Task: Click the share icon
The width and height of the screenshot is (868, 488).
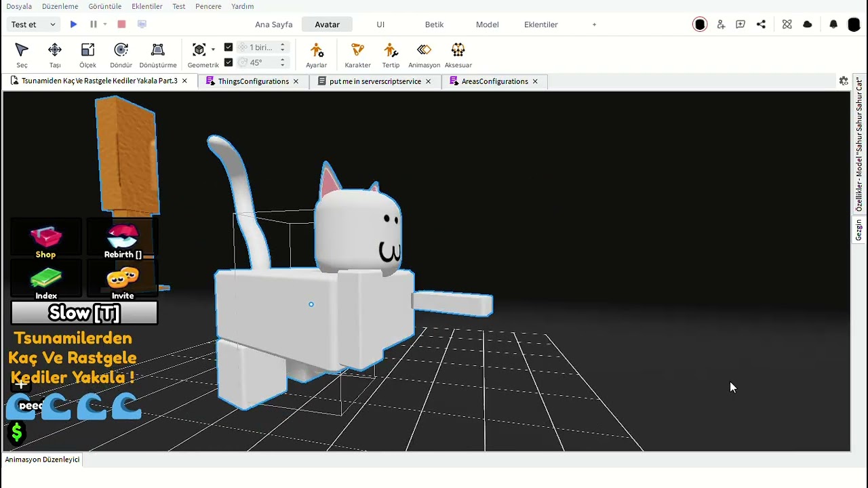Action: pyautogui.click(x=761, y=24)
